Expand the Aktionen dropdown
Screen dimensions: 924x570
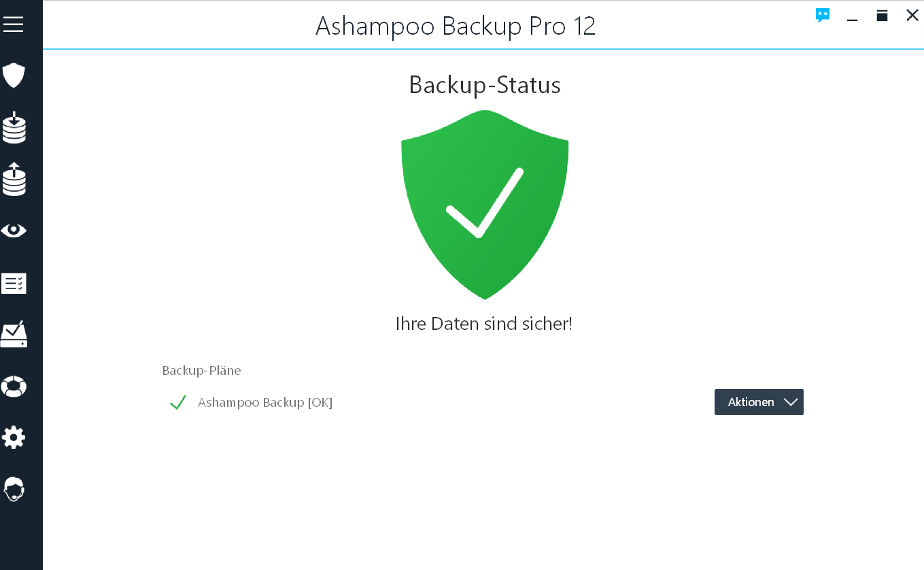[x=751, y=402]
